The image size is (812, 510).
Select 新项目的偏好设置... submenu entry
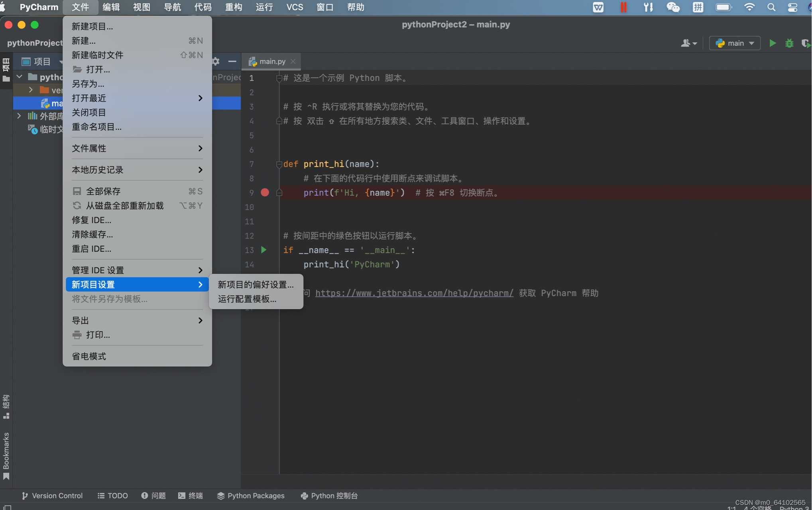(256, 284)
